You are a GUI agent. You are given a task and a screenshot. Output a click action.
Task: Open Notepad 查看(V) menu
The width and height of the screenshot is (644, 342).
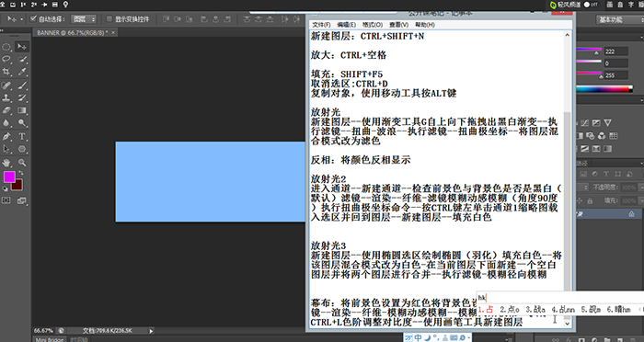[398, 25]
